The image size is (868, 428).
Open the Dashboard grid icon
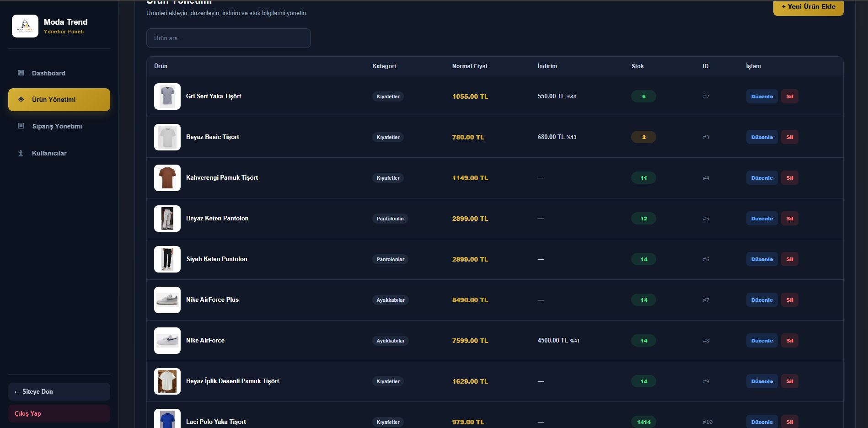tap(21, 73)
